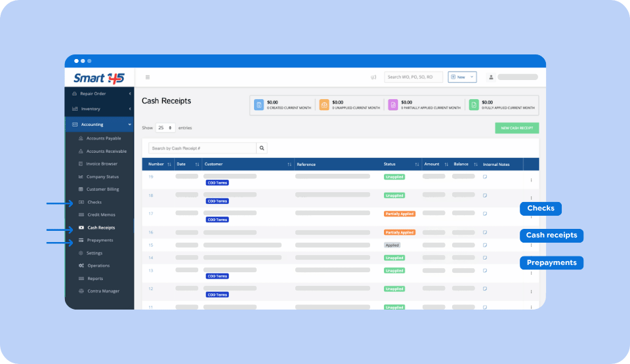Open Accounts Receivable in sidebar
Screen dimensions: 630x364
(106, 152)
